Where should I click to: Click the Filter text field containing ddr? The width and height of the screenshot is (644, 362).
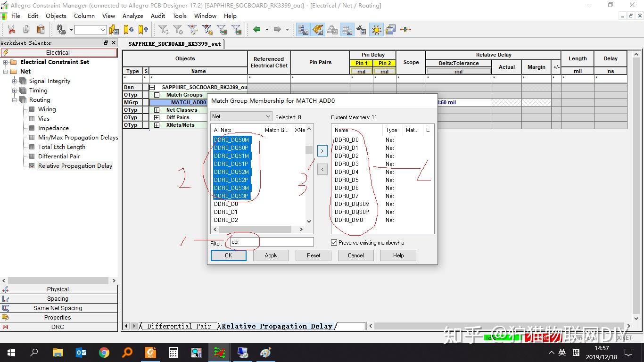pos(271,242)
